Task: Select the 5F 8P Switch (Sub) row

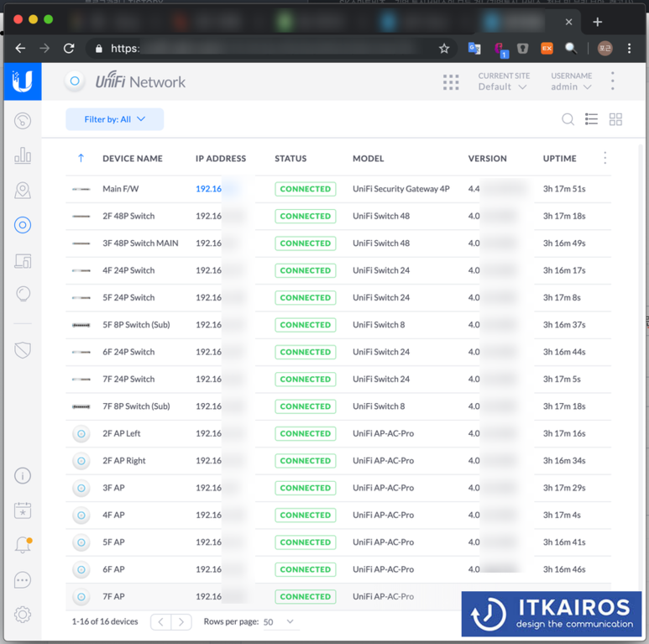Action: (338, 325)
